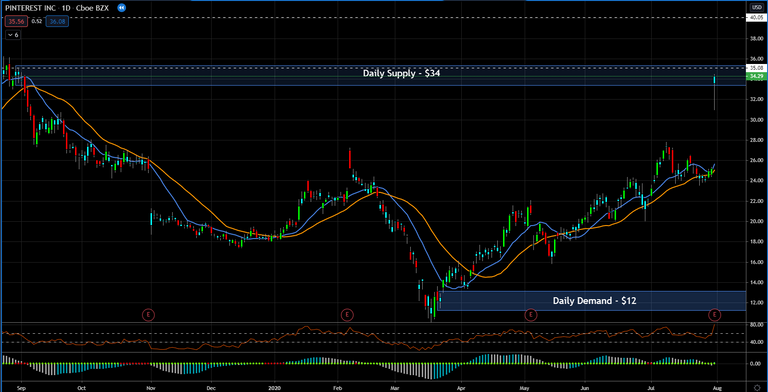The height and width of the screenshot is (392, 768).
Task: Expand the collapsed indicators legend showing 6
Action: (13, 35)
